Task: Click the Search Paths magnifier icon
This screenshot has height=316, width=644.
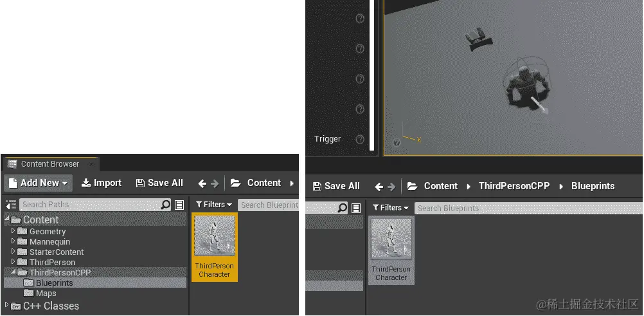Action: click(166, 205)
